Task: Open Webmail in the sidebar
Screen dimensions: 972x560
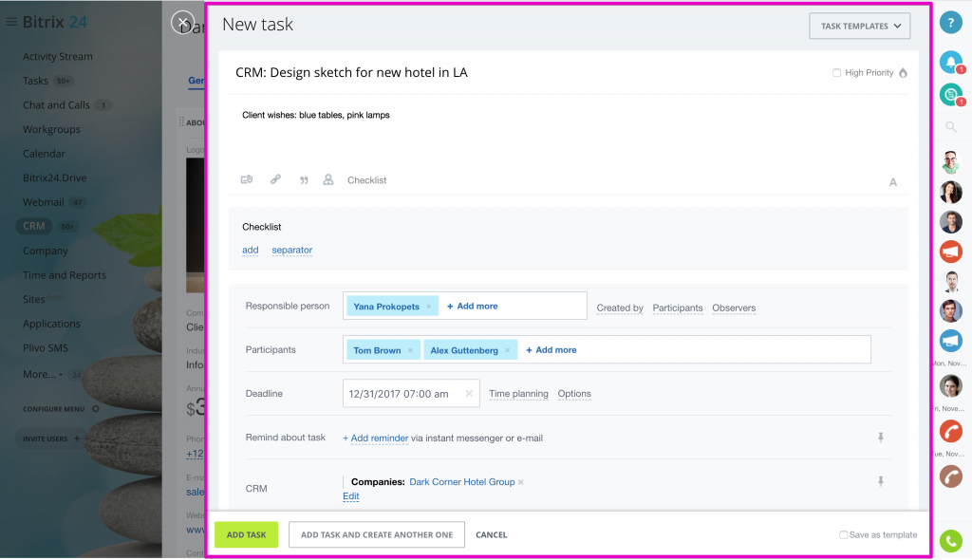Action: tap(44, 202)
